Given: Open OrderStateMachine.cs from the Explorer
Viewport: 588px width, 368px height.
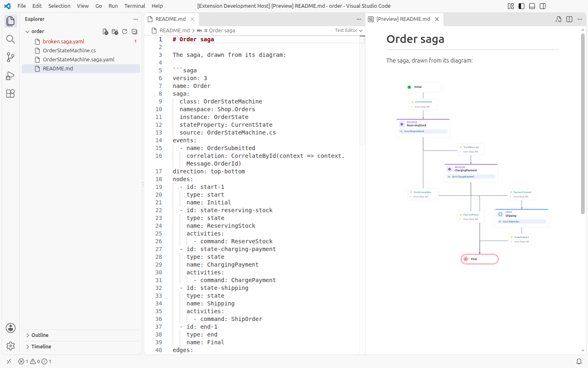Looking at the screenshot, I should (81, 51).
